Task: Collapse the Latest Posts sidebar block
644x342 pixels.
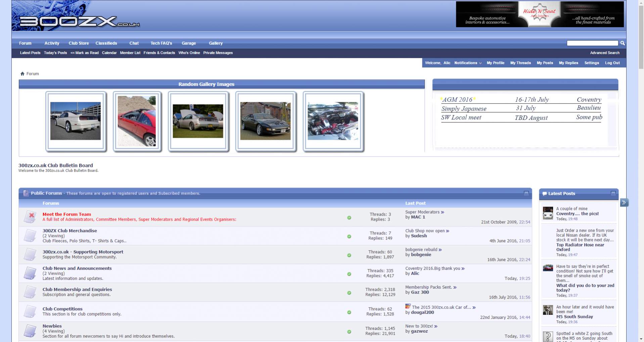Action: (613, 193)
